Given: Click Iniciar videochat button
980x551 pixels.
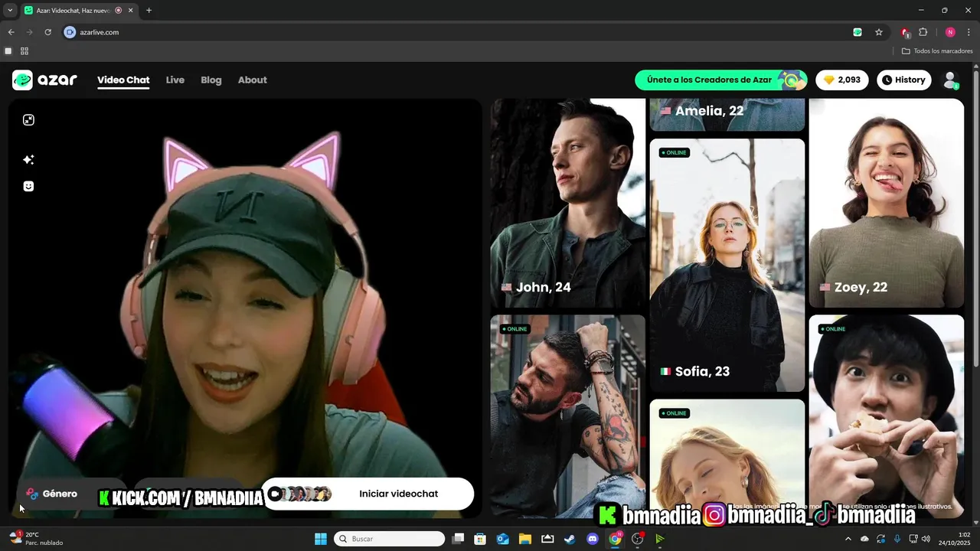Looking at the screenshot, I should (x=367, y=494).
